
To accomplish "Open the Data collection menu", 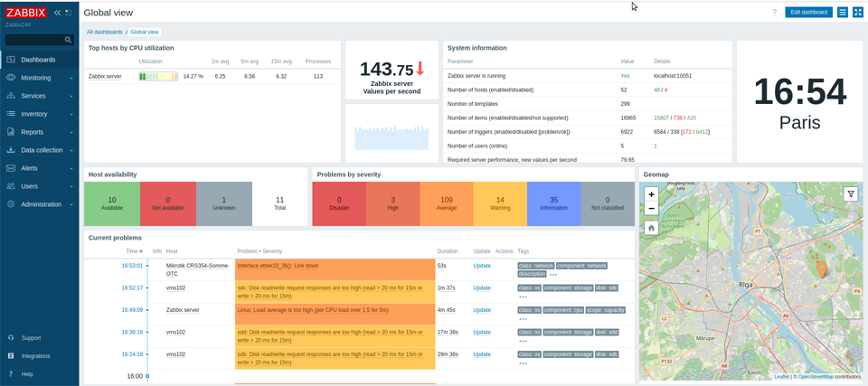I will [39, 150].
